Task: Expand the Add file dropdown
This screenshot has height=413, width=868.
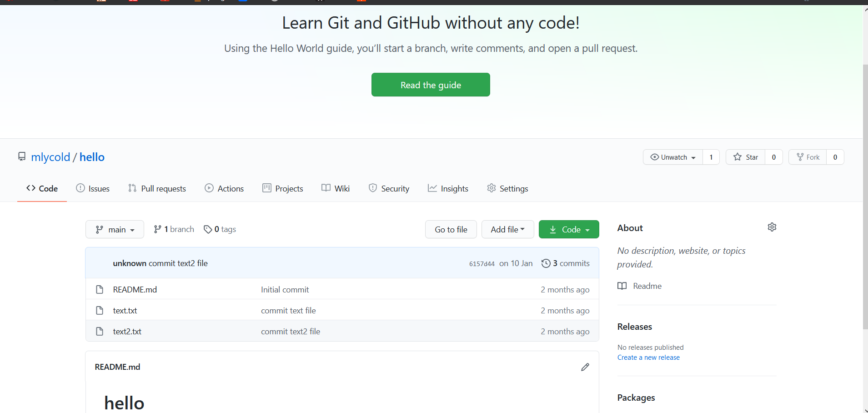Action: click(x=507, y=229)
